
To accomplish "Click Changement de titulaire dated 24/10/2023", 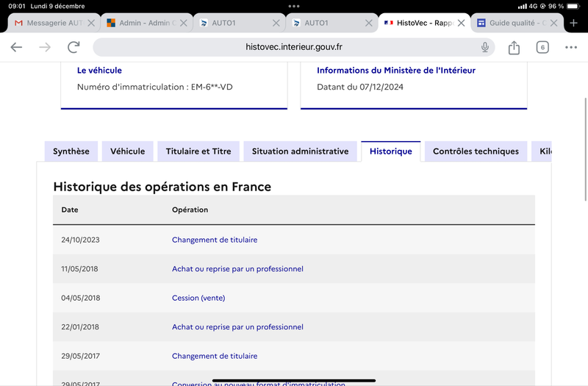I will [215, 240].
